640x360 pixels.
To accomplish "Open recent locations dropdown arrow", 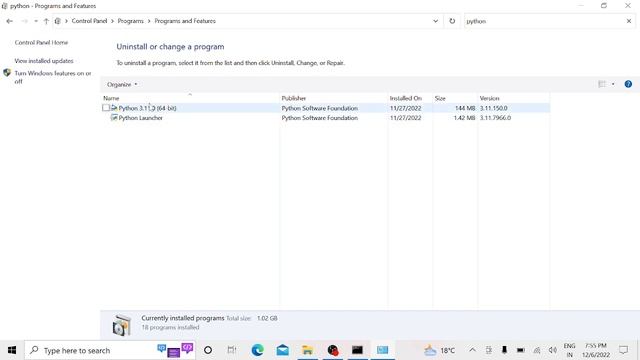I will click(36, 21).
